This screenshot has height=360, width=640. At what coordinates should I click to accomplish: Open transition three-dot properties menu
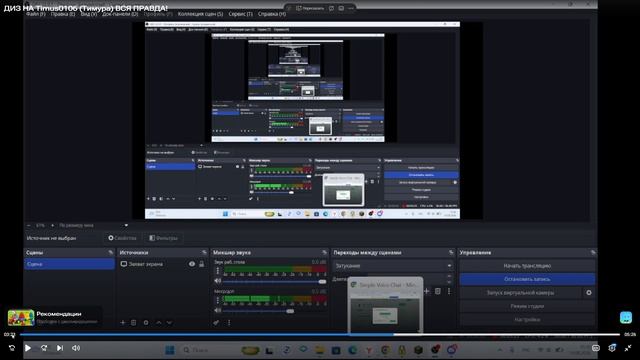449,291
